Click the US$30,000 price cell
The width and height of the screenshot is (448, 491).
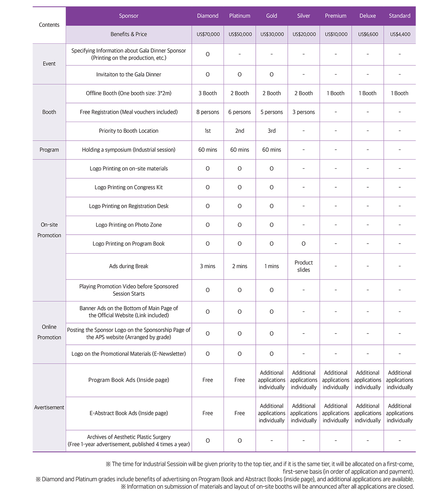(272, 34)
